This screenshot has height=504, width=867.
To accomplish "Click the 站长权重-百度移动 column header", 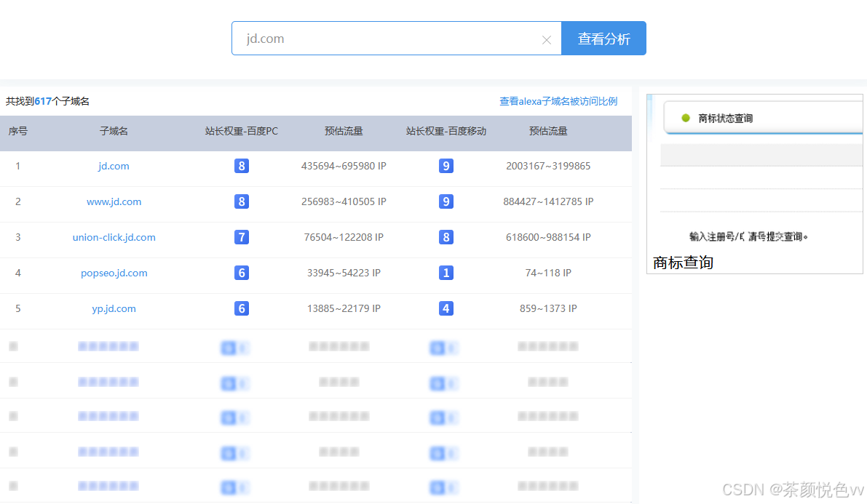I will [446, 131].
